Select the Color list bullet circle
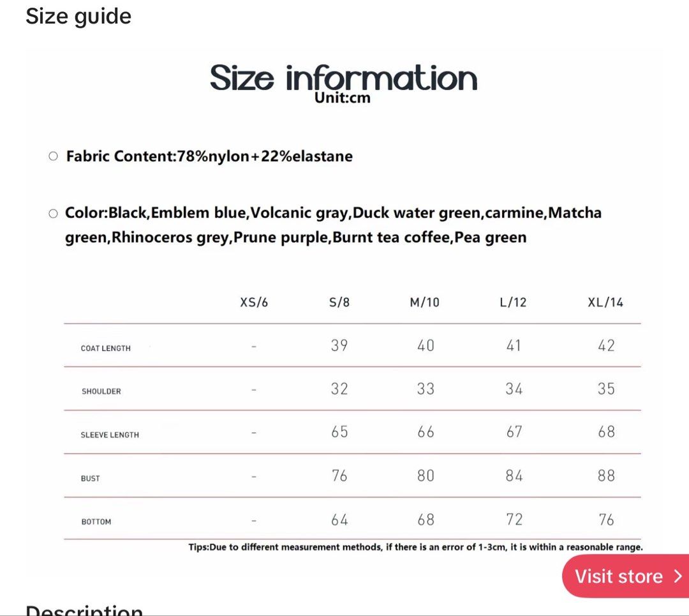Viewport: 689px width, 616px height. point(53,214)
